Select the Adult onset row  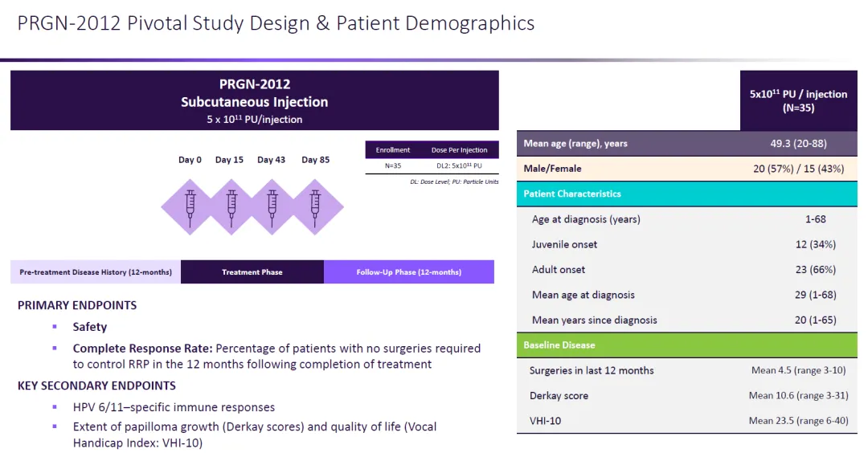pyautogui.click(x=559, y=269)
